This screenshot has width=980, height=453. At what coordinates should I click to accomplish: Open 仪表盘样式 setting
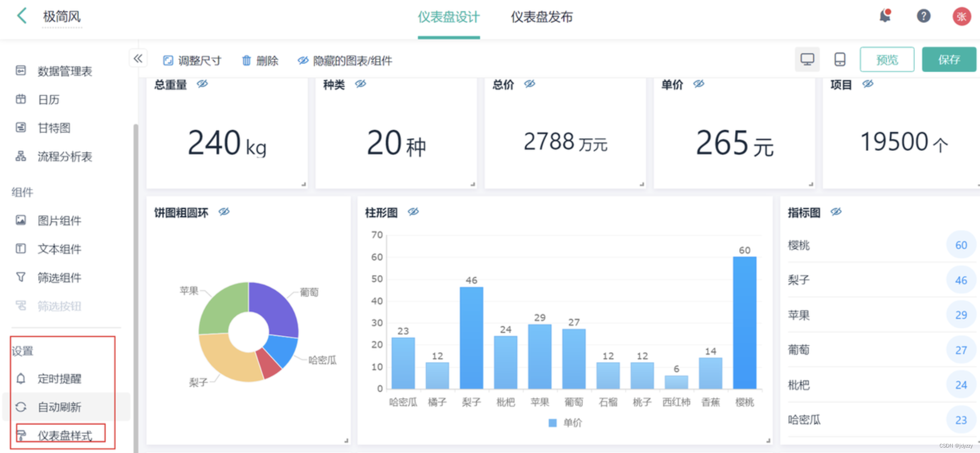pyautogui.click(x=65, y=436)
